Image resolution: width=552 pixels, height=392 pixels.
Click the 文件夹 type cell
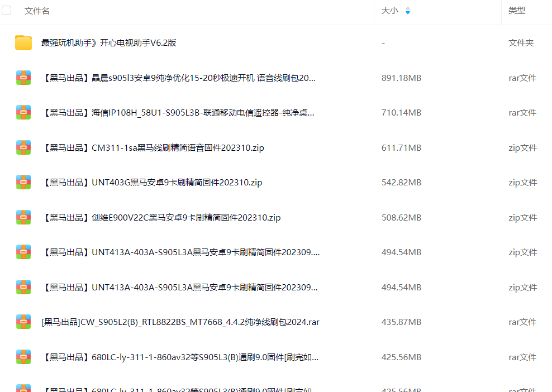521,43
